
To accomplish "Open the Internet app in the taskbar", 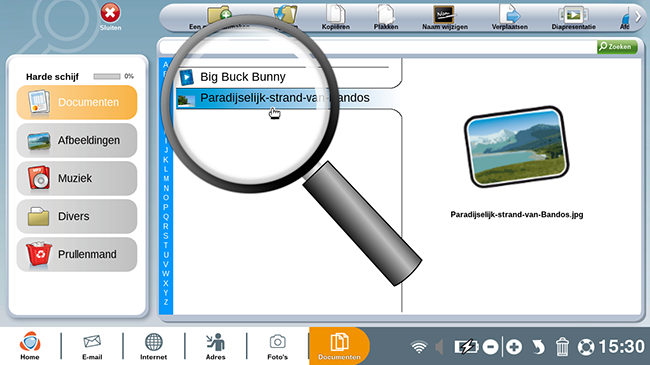I will coord(153,346).
